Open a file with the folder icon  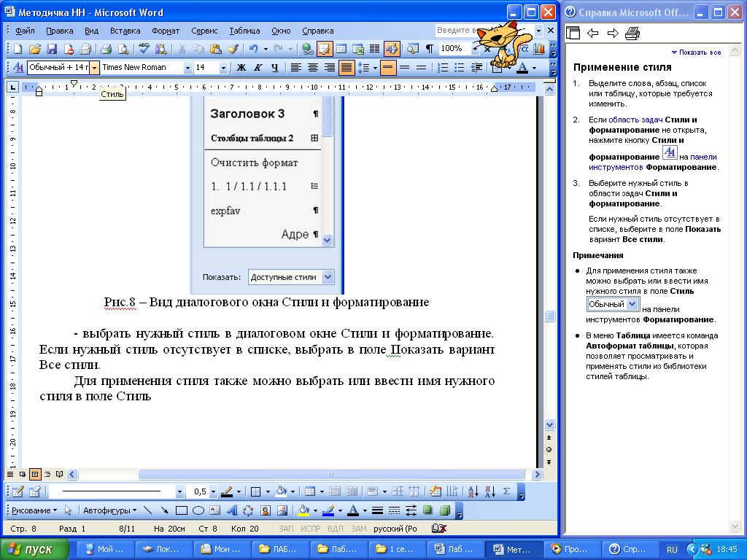(35, 49)
